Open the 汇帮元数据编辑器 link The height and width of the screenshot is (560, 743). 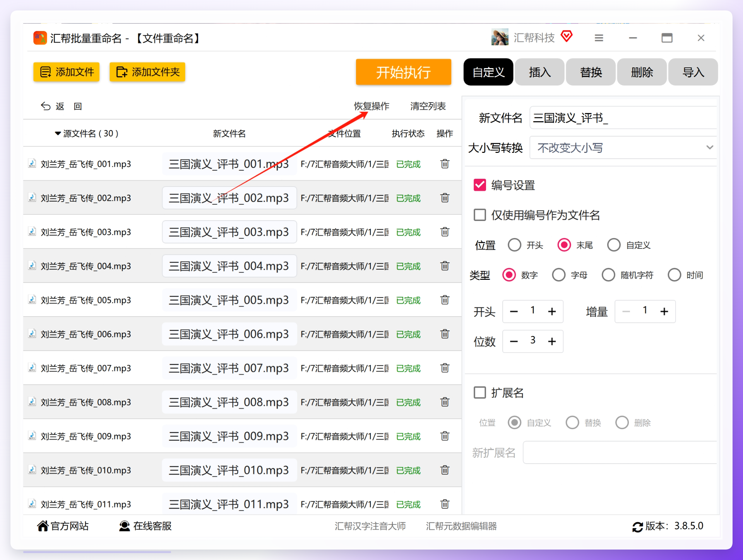461,526
